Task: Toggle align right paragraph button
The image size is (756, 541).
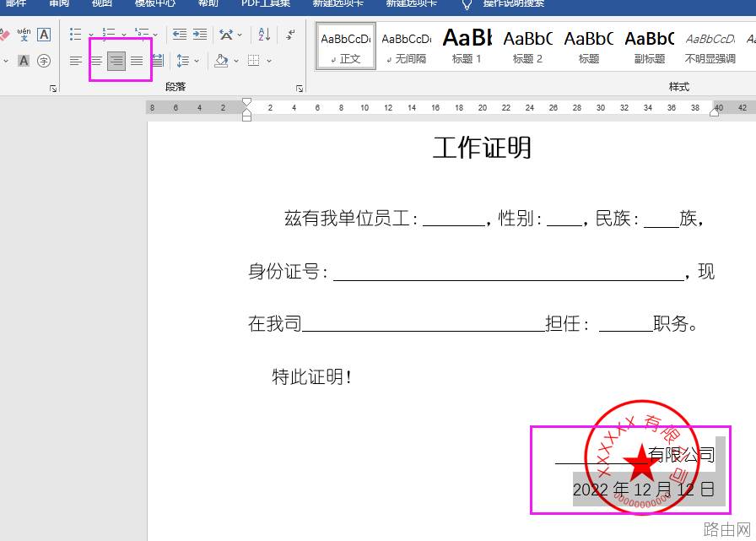Action: (x=116, y=61)
